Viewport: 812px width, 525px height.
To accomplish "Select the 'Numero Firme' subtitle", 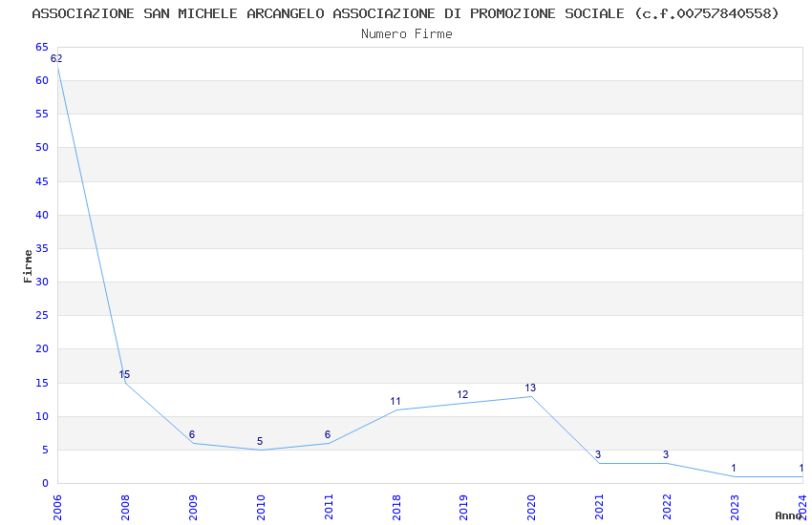I will point(407,34).
